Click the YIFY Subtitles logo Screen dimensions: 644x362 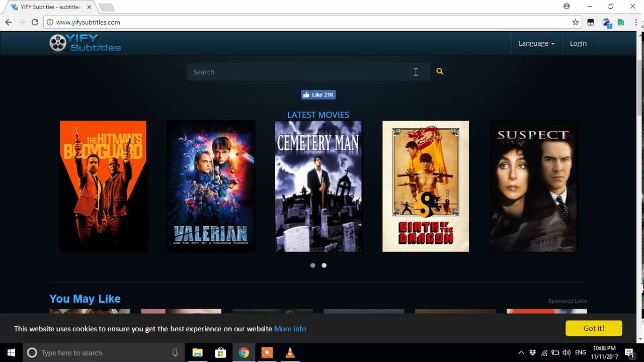(x=85, y=43)
